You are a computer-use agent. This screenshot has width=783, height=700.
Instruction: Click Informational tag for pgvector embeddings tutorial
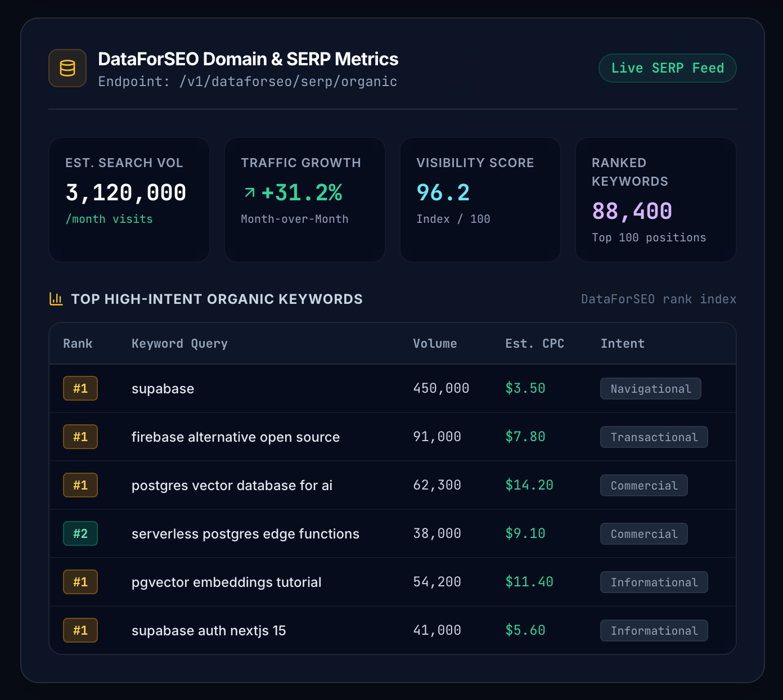coord(654,582)
